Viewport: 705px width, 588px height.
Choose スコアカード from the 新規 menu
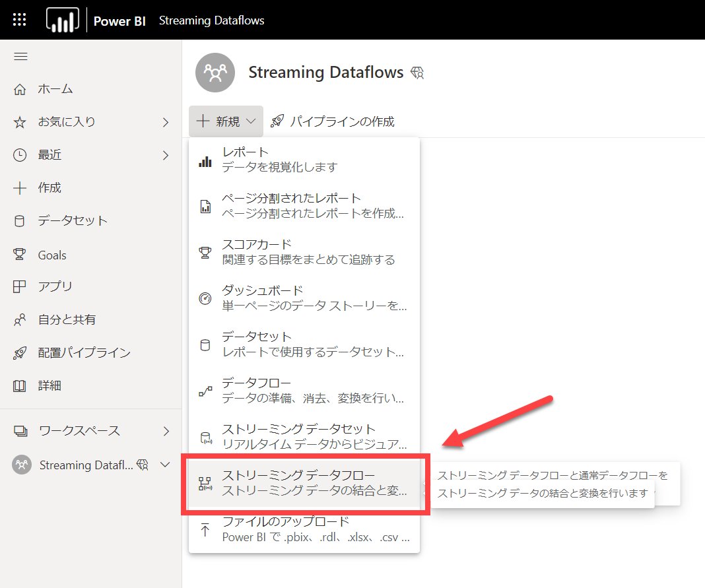tap(304, 252)
